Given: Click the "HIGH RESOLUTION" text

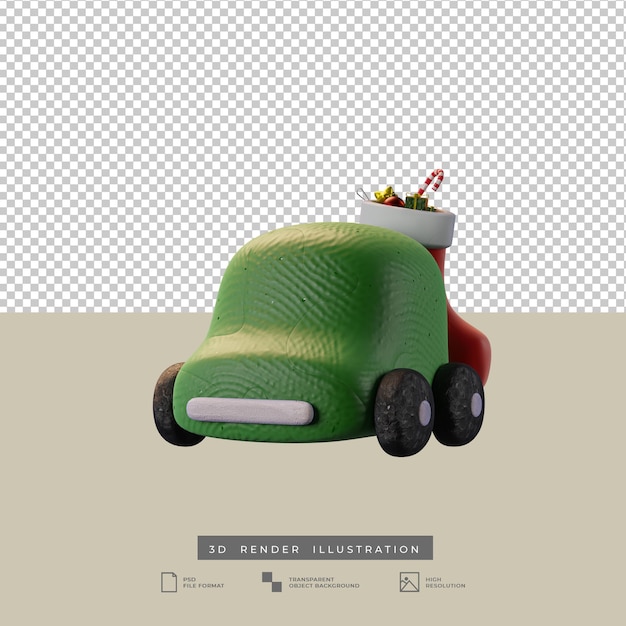Looking at the screenshot, I should (445, 582).
